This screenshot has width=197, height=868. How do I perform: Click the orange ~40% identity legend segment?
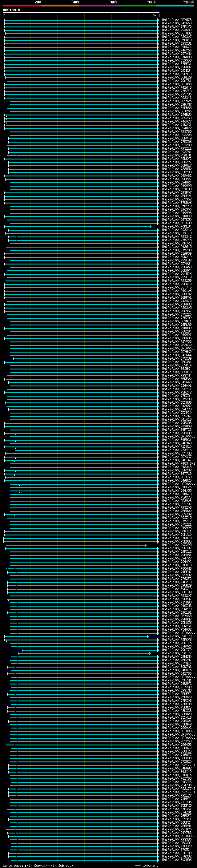60,6
